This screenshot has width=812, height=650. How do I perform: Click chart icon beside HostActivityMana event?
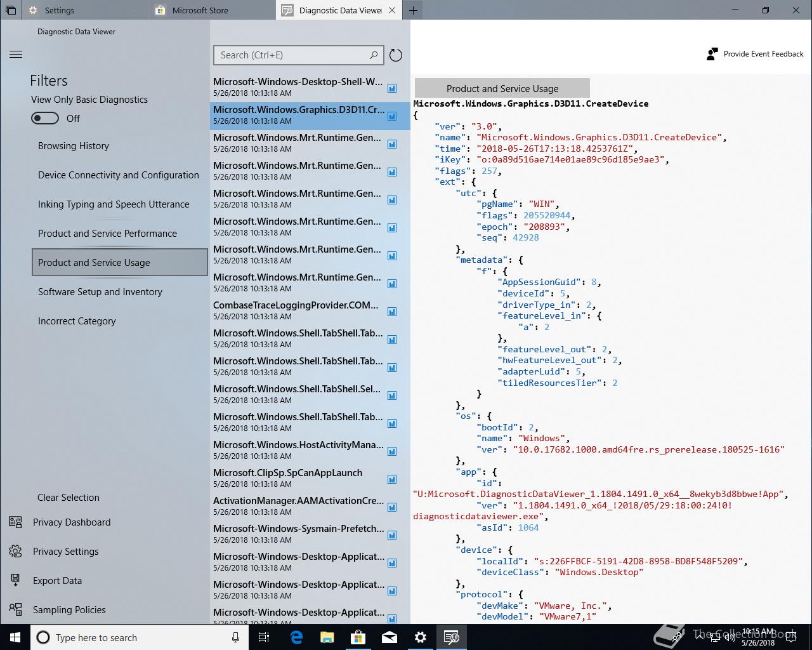pyautogui.click(x=392, y=451)
